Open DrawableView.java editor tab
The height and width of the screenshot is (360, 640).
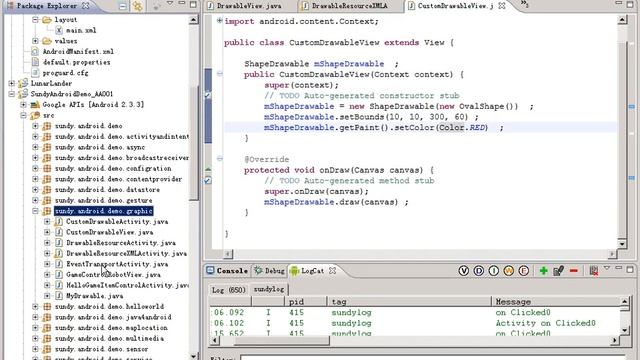pos(245,6)
